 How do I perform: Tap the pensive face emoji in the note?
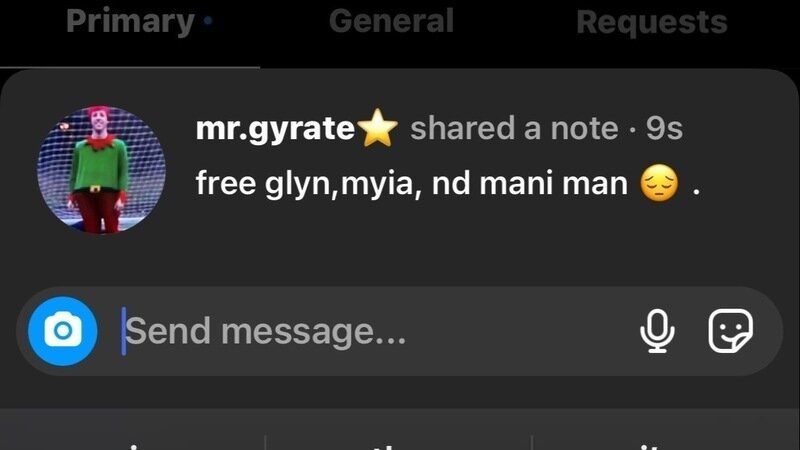coord(659,183)
